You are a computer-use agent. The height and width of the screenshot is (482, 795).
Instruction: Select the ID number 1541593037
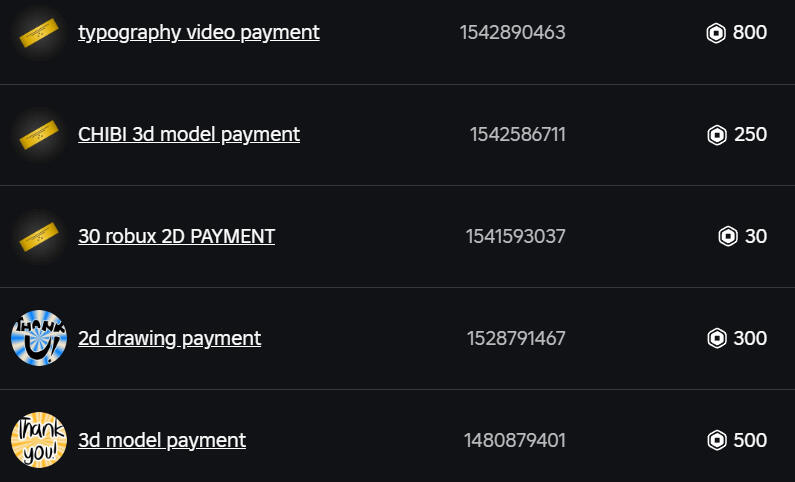[515, 237]
